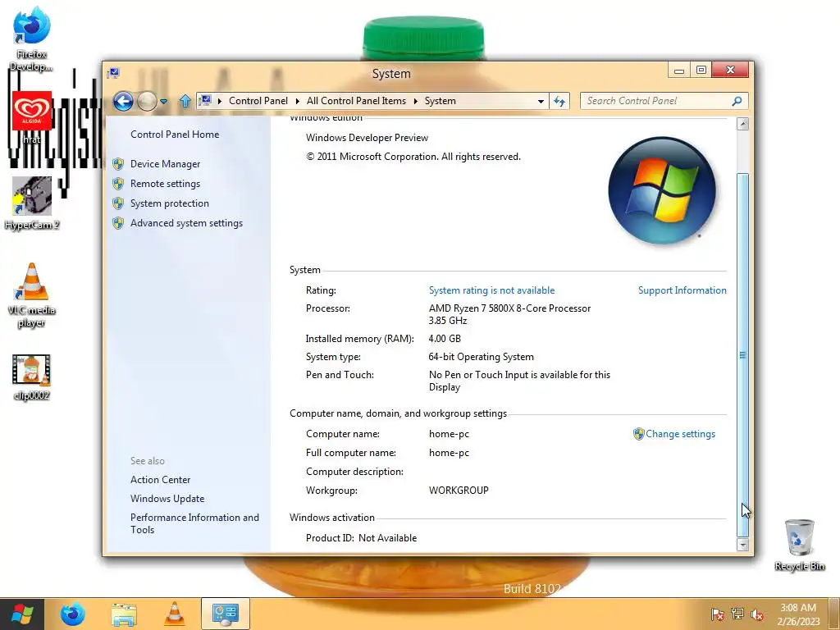Go up one level with up arrow

[185, 101]
